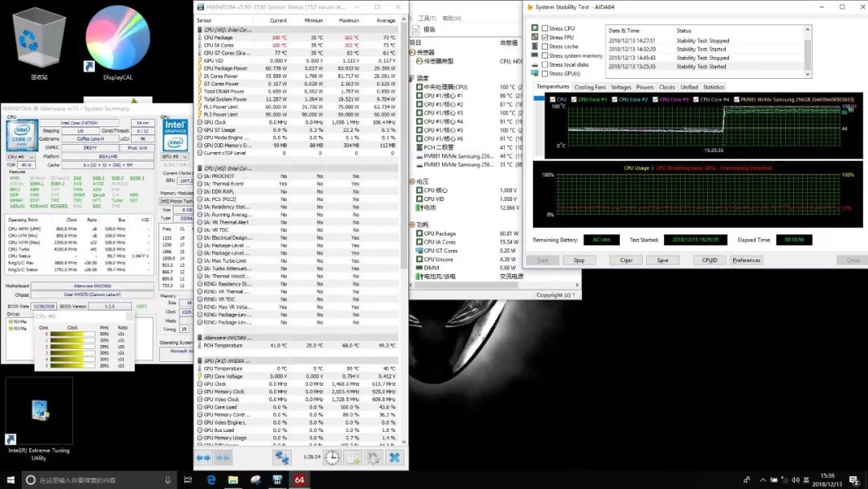Select the Stability Test Started 15:25:35 log row
868x489 pixels.
705,66
